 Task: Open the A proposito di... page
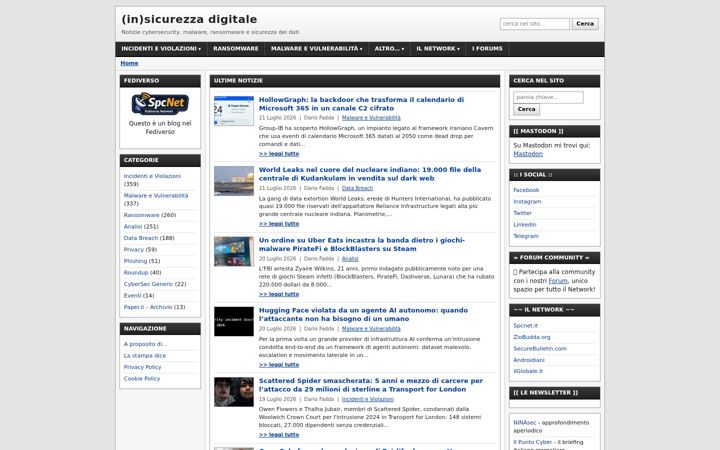(x=145, y=344)
